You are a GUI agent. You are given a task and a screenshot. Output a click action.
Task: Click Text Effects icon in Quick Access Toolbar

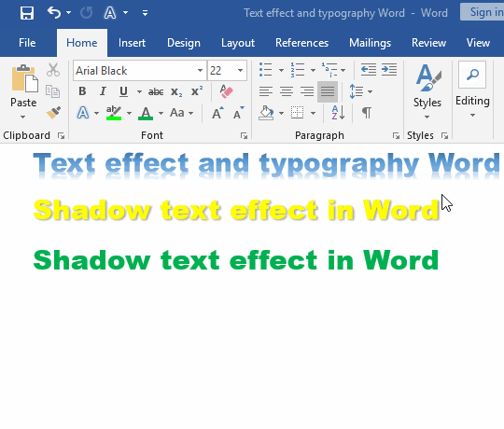(110, 13)
